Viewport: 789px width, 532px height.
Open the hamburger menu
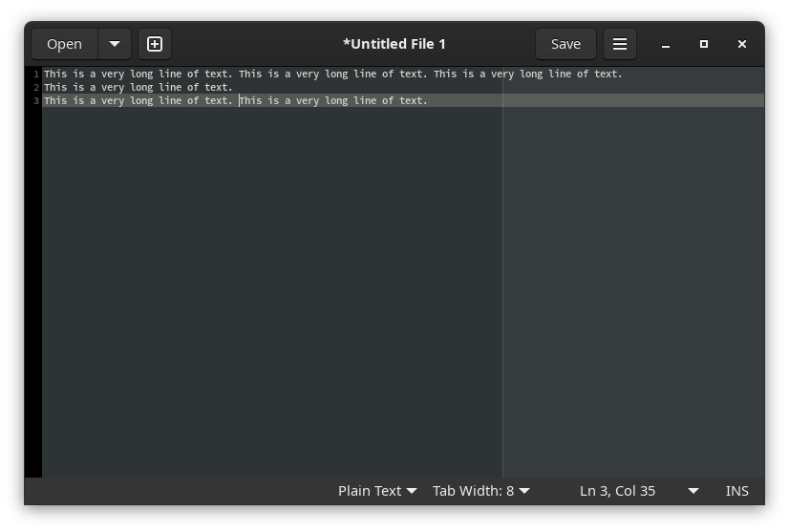click(x=619, y=44)
